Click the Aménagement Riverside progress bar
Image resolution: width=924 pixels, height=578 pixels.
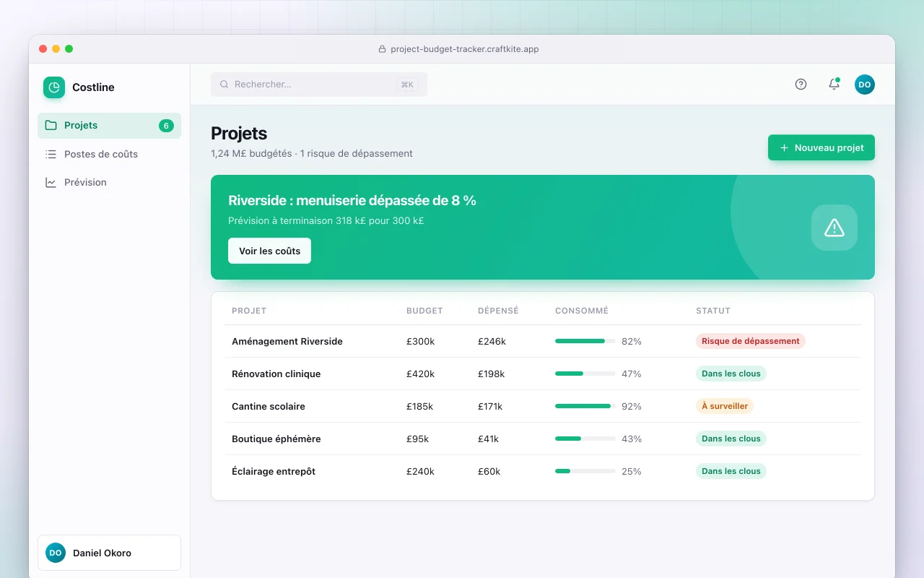click(x=585, y=341)
